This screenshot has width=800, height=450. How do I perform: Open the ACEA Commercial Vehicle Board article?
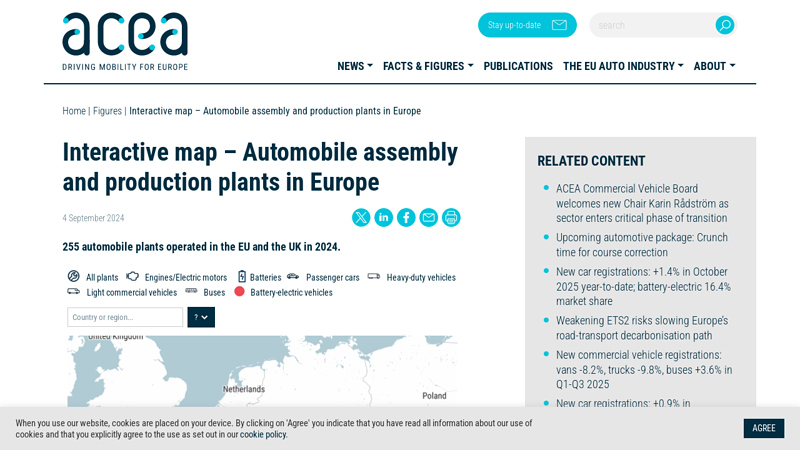642,203
